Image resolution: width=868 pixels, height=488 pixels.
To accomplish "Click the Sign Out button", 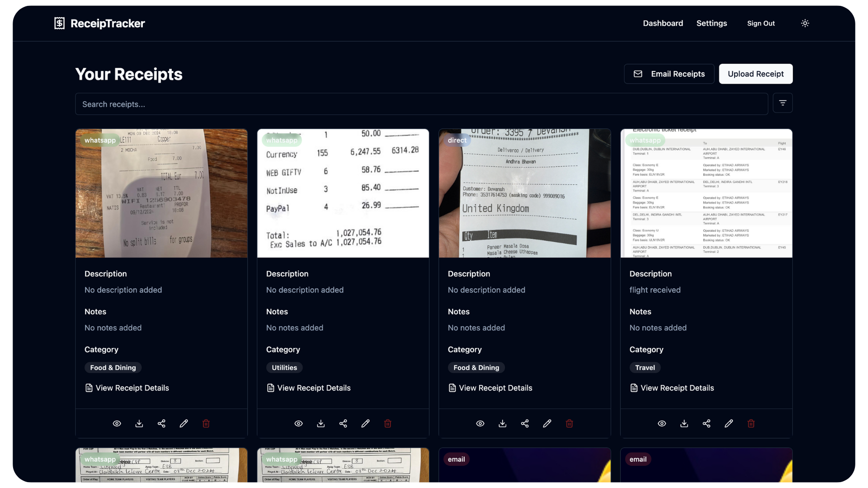I will pos(761,23).
